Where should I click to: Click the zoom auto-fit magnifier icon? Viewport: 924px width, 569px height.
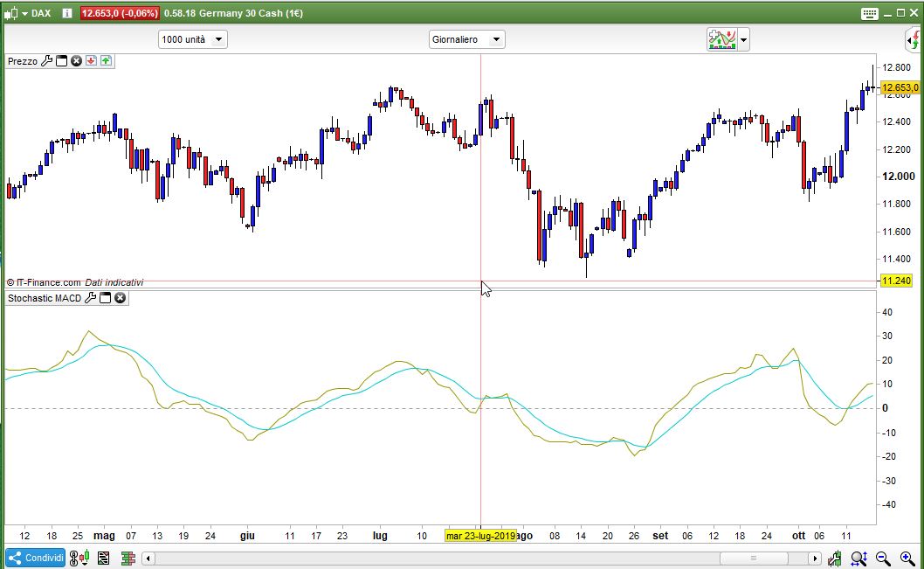[x=858, y=558]
